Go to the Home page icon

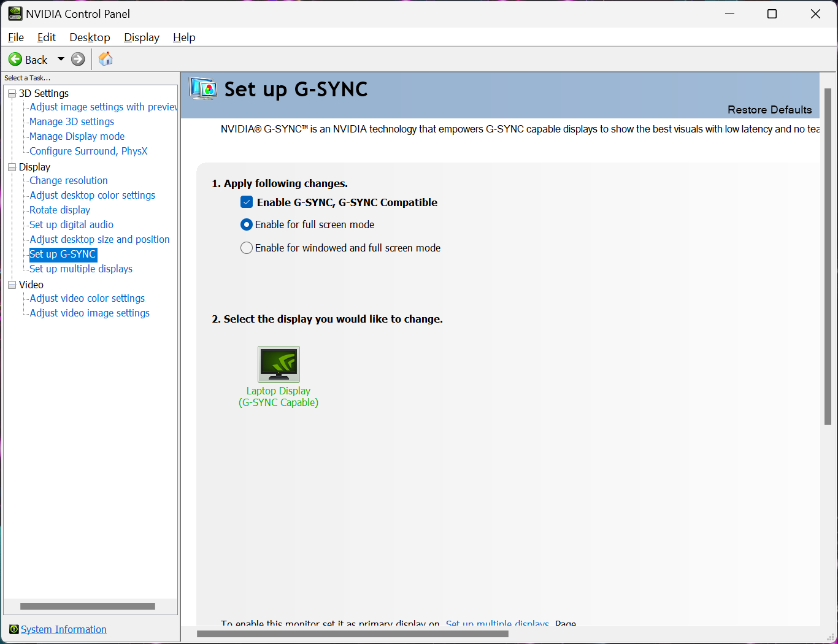106,59
